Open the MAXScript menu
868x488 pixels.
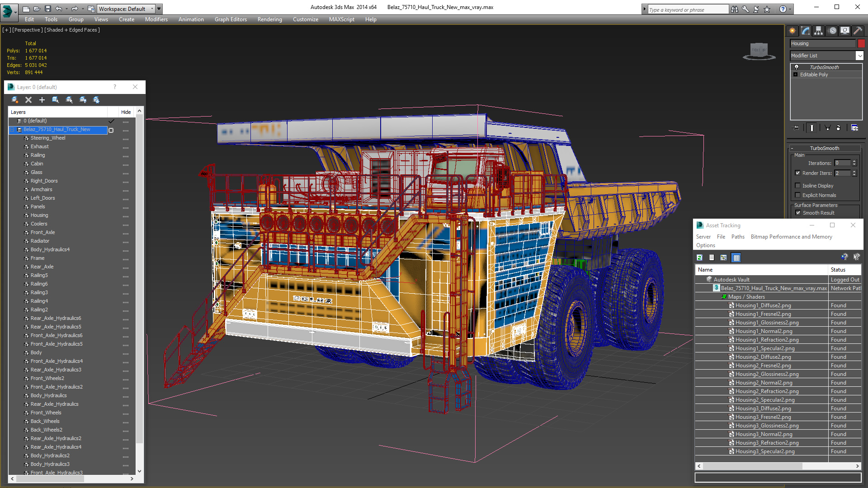click(x=342, y=19)
